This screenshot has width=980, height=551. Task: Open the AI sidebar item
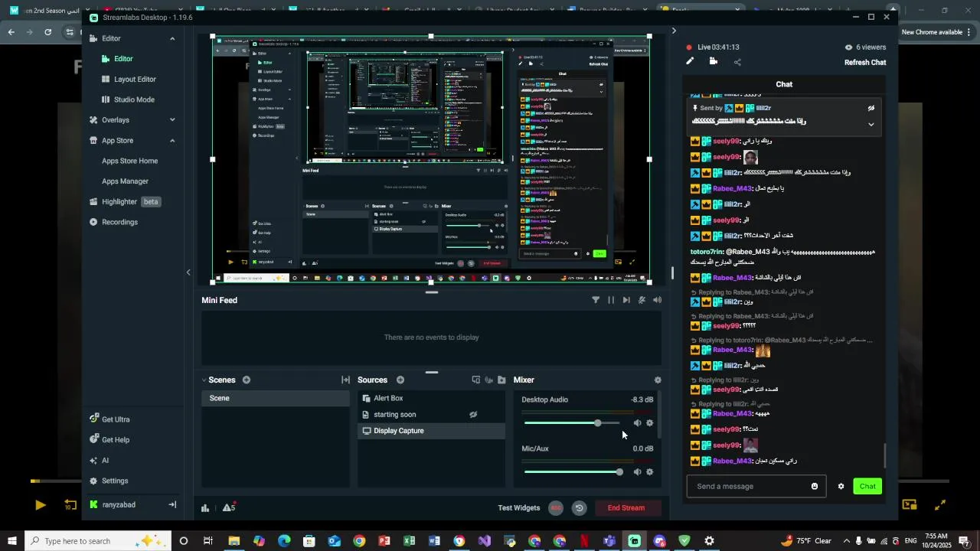click(x=98, y=461)
